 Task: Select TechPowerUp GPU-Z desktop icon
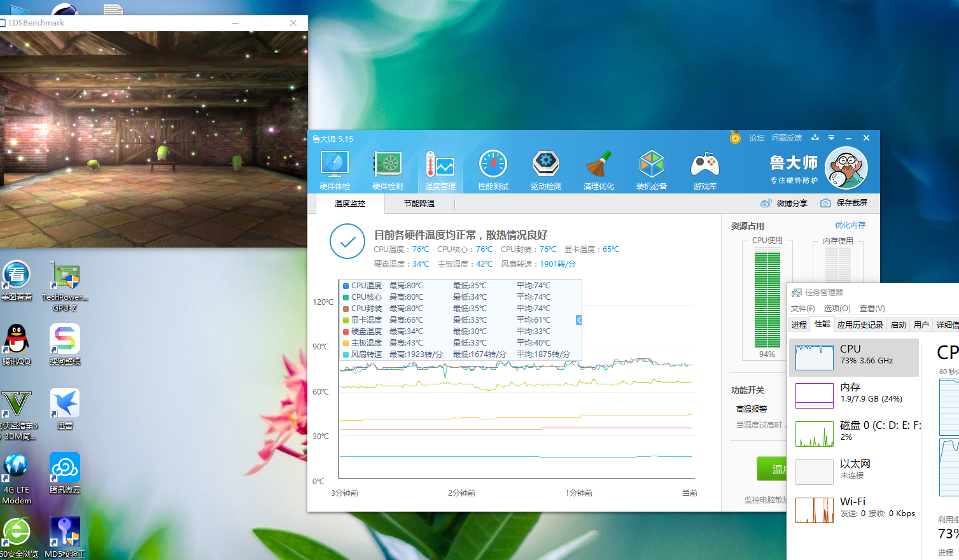(x=65, y=286)
